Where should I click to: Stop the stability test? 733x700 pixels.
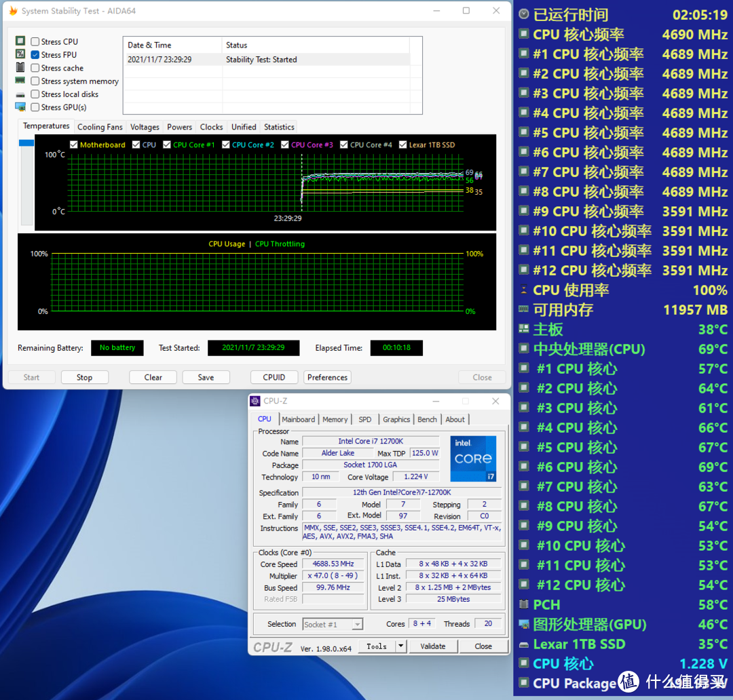pos(85,377)
